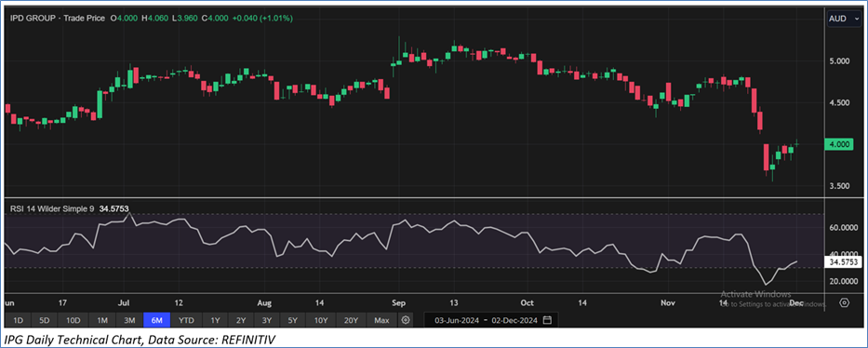The image size is (868, 348).
Task: Click the Oct label on time axis
Action: pyautogui.click(x=527, y=303)
